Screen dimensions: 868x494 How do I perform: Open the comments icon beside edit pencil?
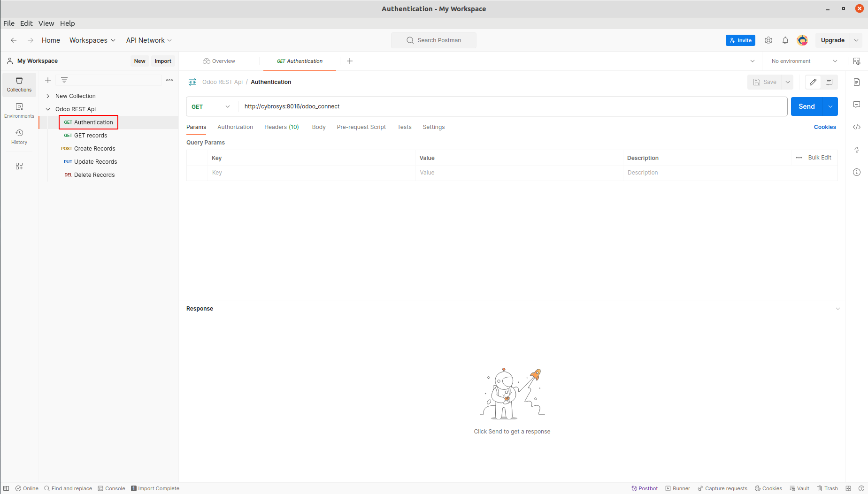click(x=829, y=82)
